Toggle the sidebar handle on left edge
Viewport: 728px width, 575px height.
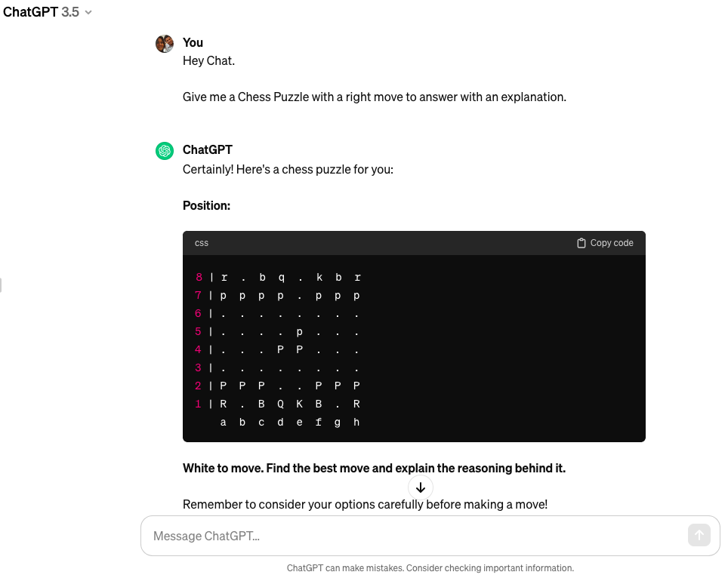click(x=2, y=284)
